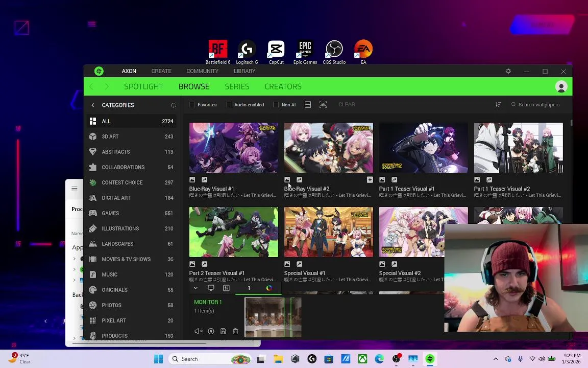Enable the Non-AI filter checkbox
588x368 pixels.
276,105
